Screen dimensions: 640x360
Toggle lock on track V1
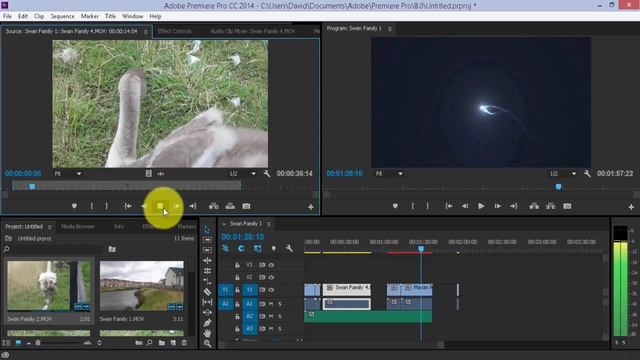click(237, 290)
